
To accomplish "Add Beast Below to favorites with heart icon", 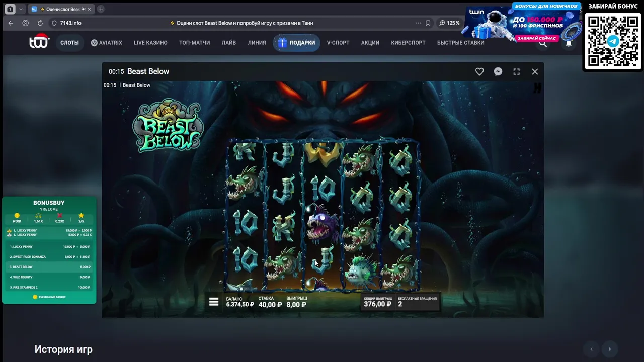I will [479, 72].
